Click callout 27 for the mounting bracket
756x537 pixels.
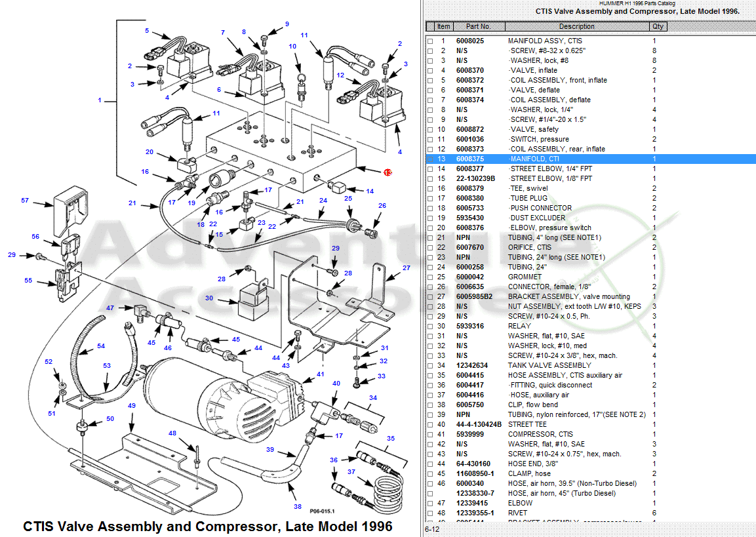[407, 268]
